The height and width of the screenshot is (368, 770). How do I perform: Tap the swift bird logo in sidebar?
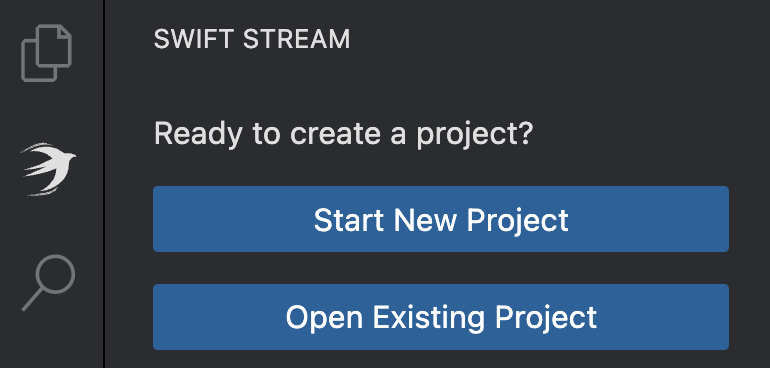point(48,169)
